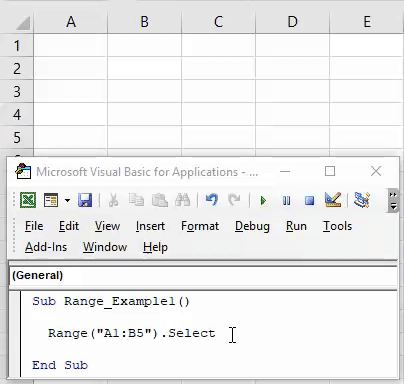Viewport: 404px width, 384px height.
Task: Undo the last action
Action: click(212, 200)
